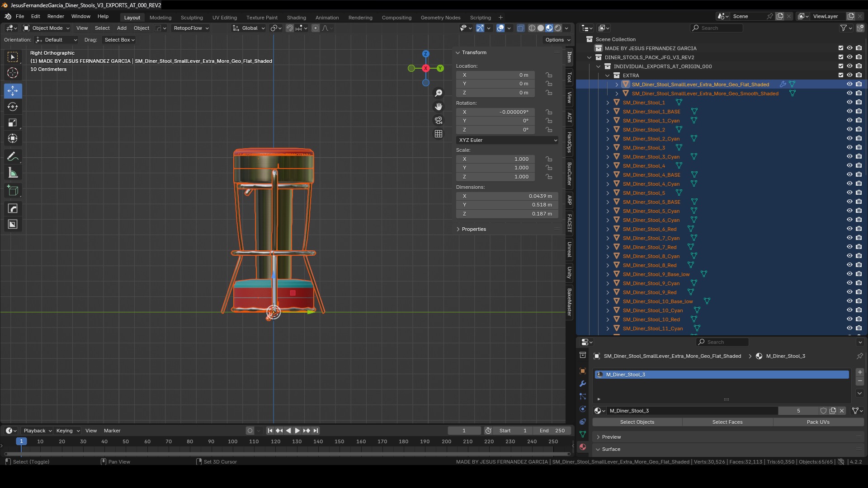Open the Material properties tab icon

point(583,447)
